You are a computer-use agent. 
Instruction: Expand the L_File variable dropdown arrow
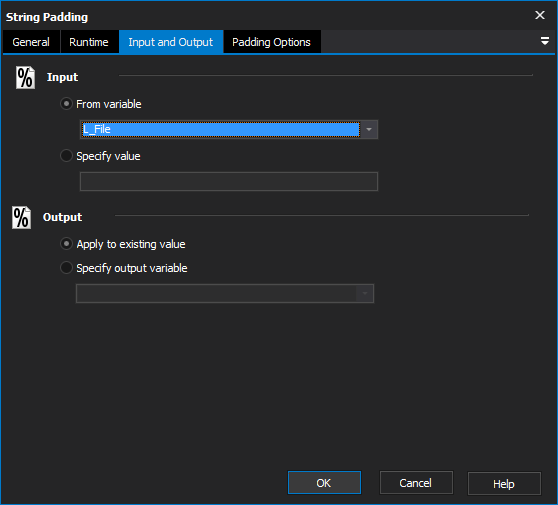[369, 130]
